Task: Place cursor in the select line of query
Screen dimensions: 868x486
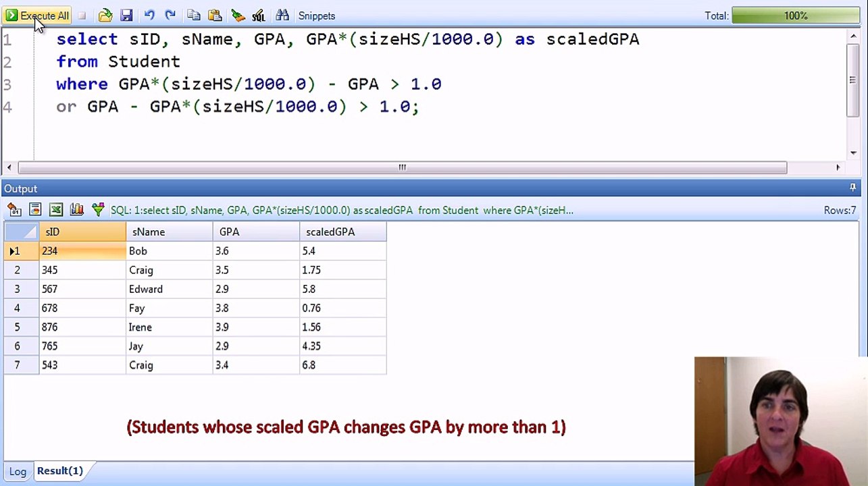Action: pyautogui.click(x=348, y=39)
